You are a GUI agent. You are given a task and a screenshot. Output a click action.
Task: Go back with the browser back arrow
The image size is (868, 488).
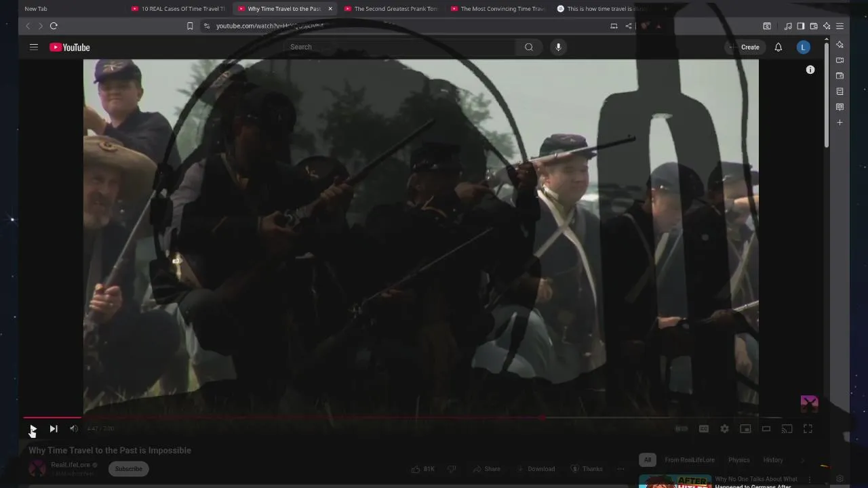28,26
